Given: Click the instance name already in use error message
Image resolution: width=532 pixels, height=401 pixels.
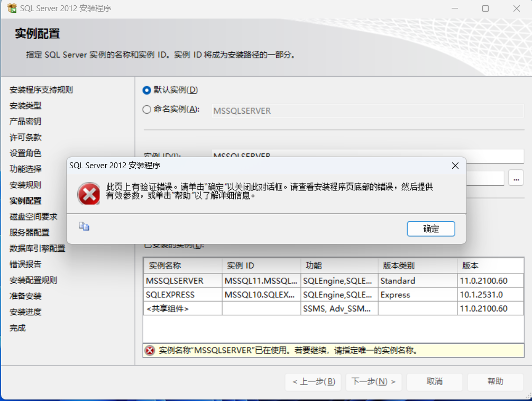Looking at the screenshot, I should [288, 350].
